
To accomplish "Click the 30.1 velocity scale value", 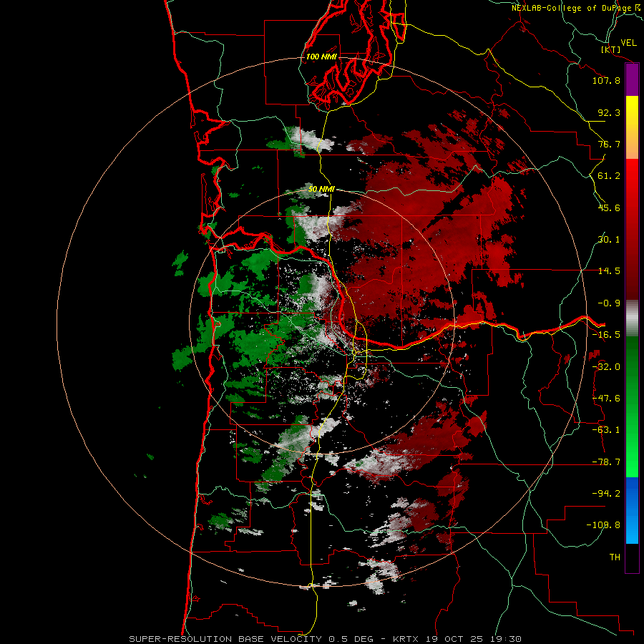I will [609, 240].
